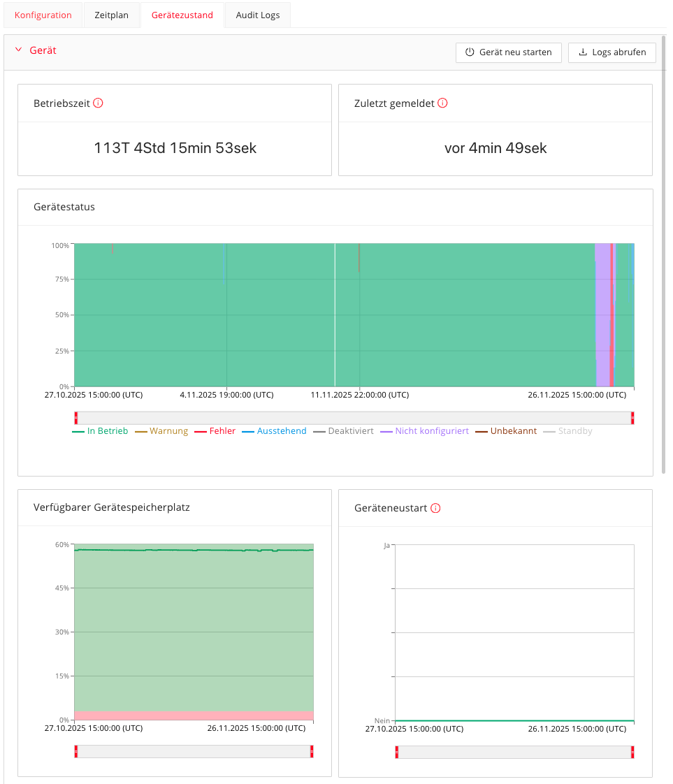The height and width of the screenshot is (784, 673).
Task: Click the Logs abrufen button
Action: click(x=612, y=52)
